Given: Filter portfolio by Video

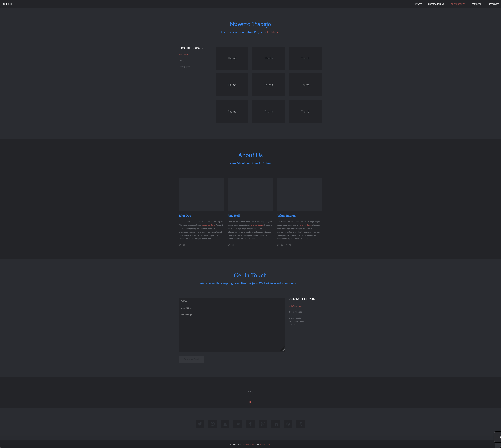Looking at the screenshot, I should [x=181, y=73].
